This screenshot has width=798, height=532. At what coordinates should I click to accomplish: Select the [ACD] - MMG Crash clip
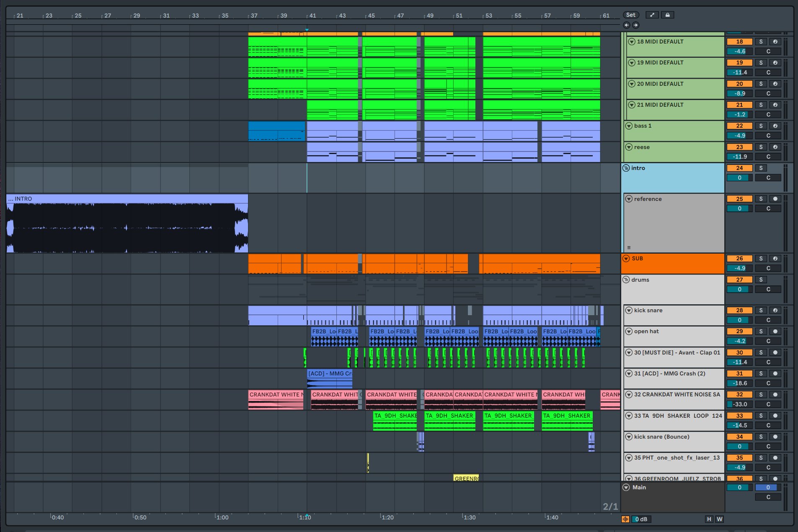(330, 379)
